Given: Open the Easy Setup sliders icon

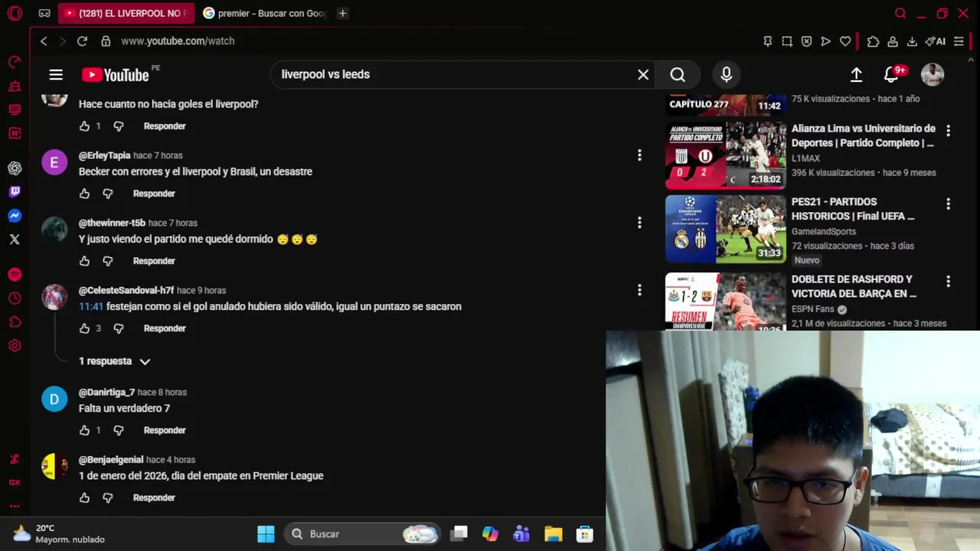Looking at the screenshot, I should [x=959, y=41].
